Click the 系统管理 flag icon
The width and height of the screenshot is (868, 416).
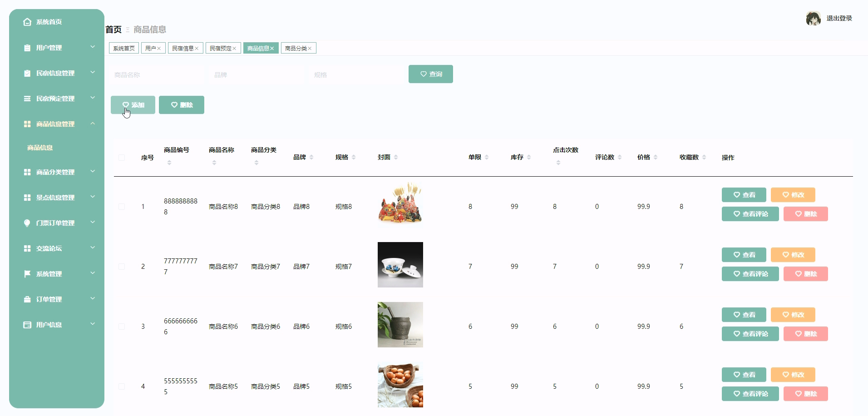pyautogui.click(x=26, y=273)
